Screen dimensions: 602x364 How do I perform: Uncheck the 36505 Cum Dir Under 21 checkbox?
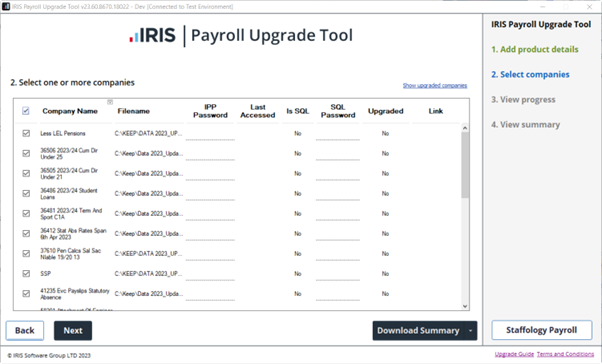26,173
